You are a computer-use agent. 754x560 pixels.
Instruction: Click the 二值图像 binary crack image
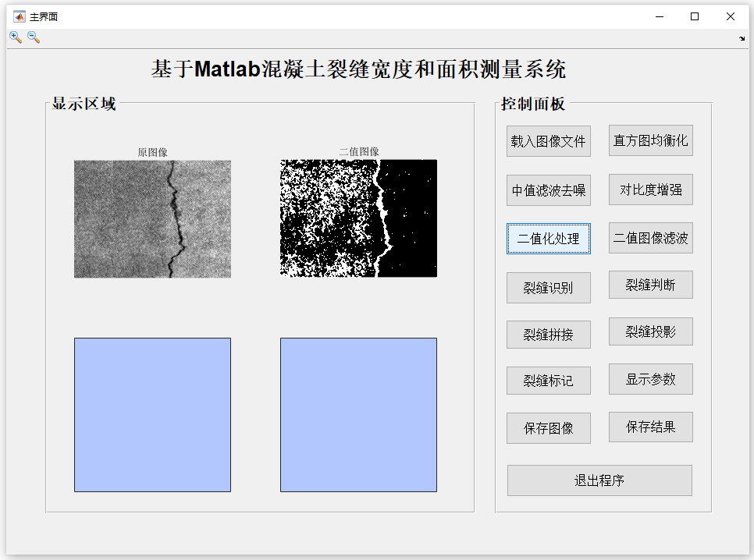pyautogui.click(x=359, y=218)
